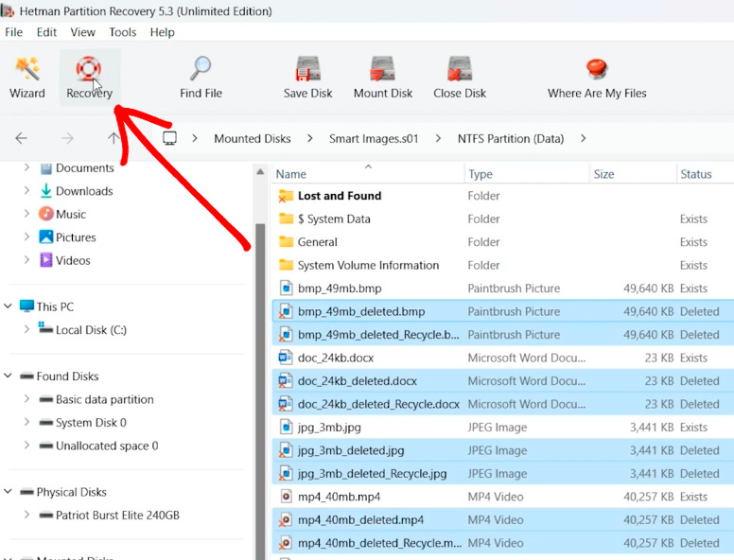Select doc_24kb_deleted_Recycle.docx file row

click(503, 404)
